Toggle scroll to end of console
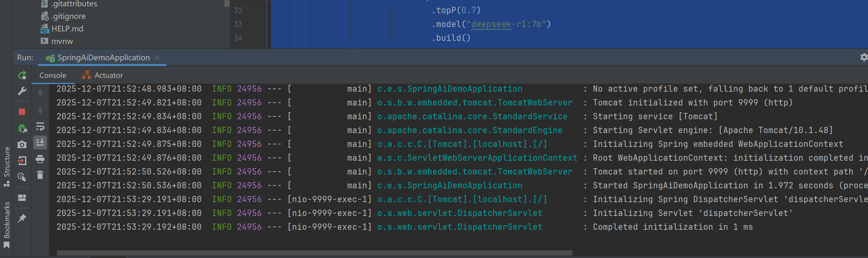The height and width of the screenshot is (258, 868). pos(40,142)
